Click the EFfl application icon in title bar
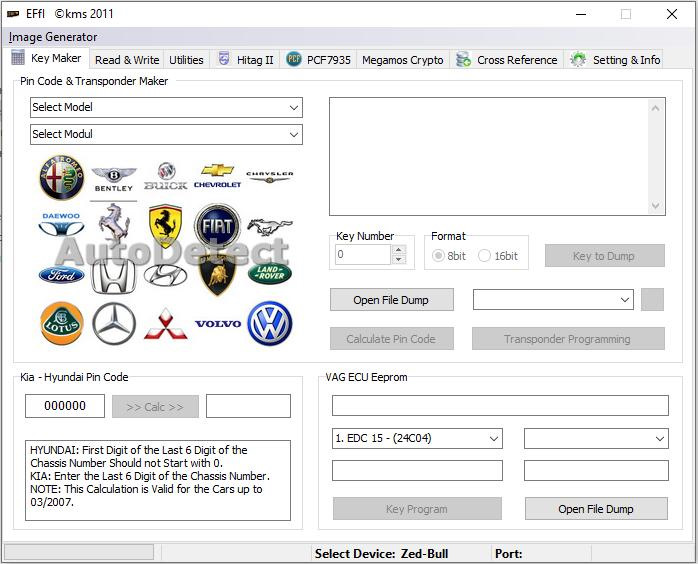 (x=13, y=14)
